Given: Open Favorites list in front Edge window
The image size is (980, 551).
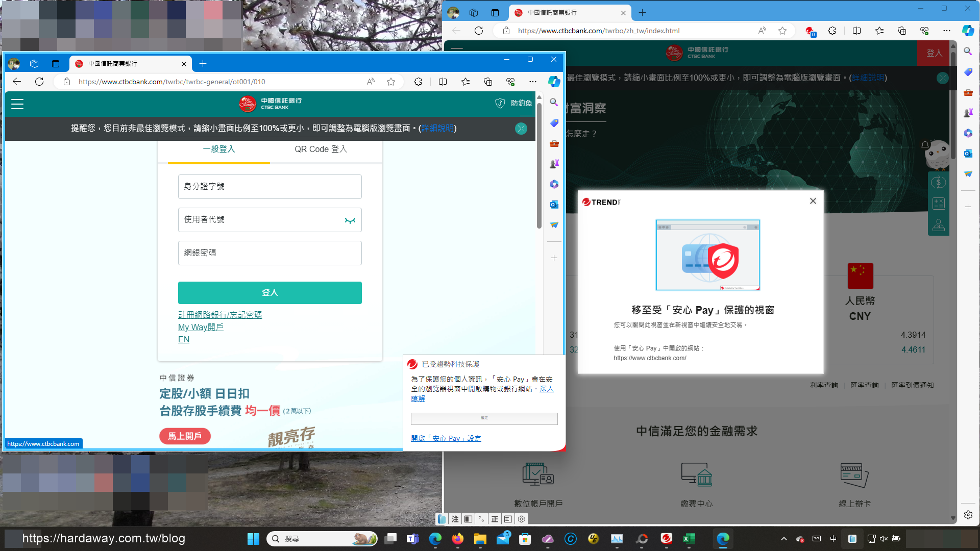Looking at the screenshot, I should (x=465, y=82).
